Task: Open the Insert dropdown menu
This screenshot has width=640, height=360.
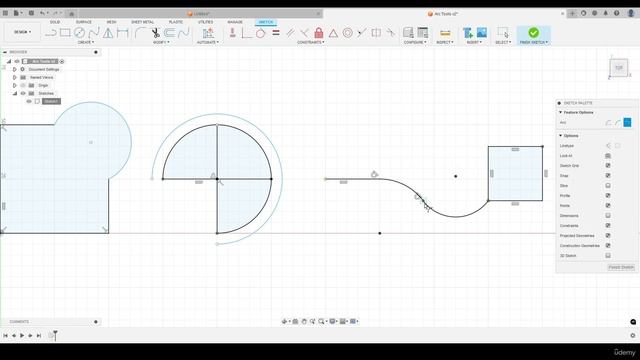Action: [x=474, y=42]
